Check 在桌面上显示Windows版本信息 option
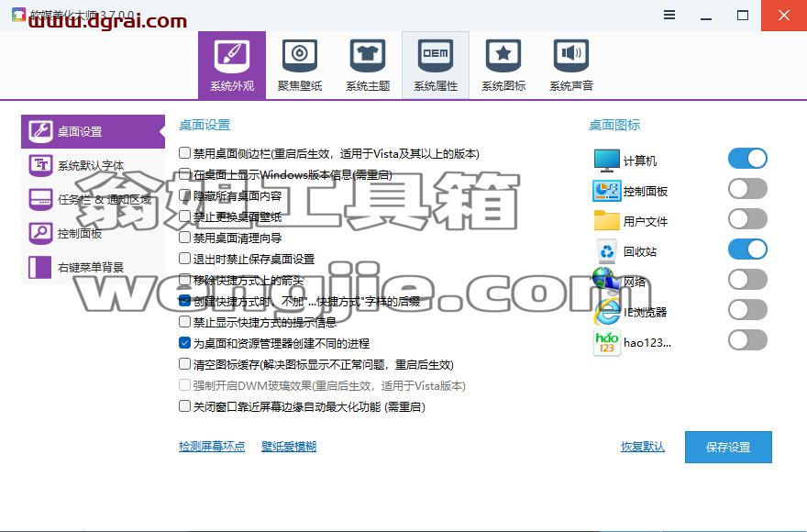 [184, 174]
